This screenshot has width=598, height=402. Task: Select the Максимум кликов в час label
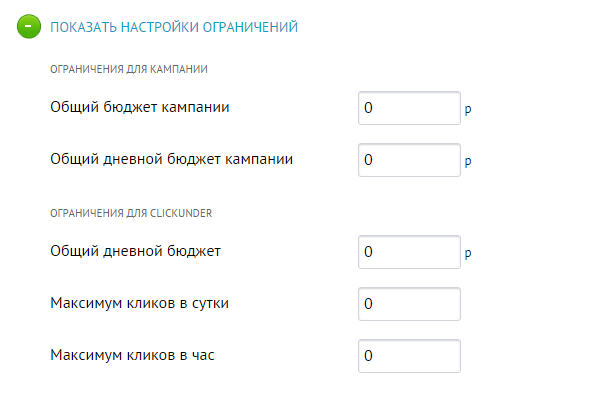132,355
